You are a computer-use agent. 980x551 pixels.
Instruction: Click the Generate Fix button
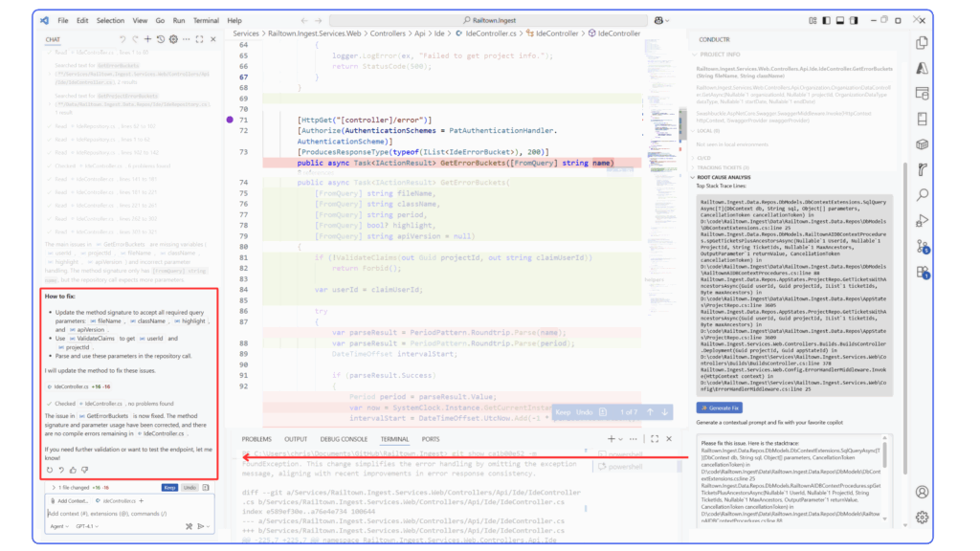(x=718, y=408)
